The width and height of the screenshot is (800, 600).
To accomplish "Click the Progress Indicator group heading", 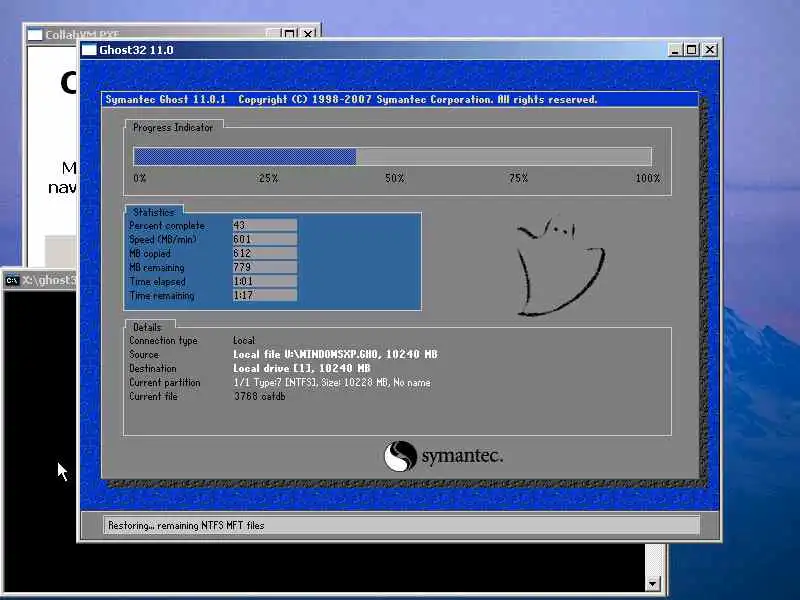I will click(x=173, y=128).
